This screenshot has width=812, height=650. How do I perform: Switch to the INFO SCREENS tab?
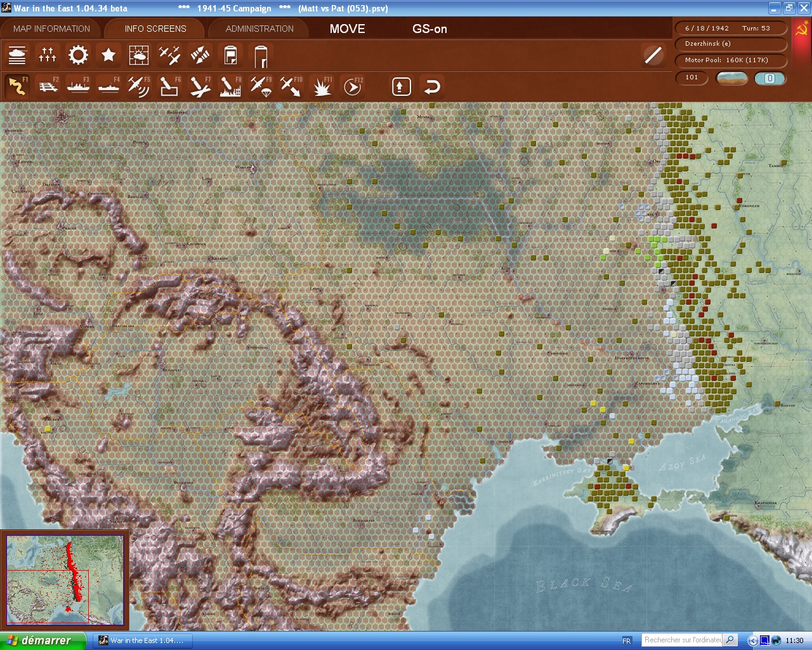click(x=155, y=29)
